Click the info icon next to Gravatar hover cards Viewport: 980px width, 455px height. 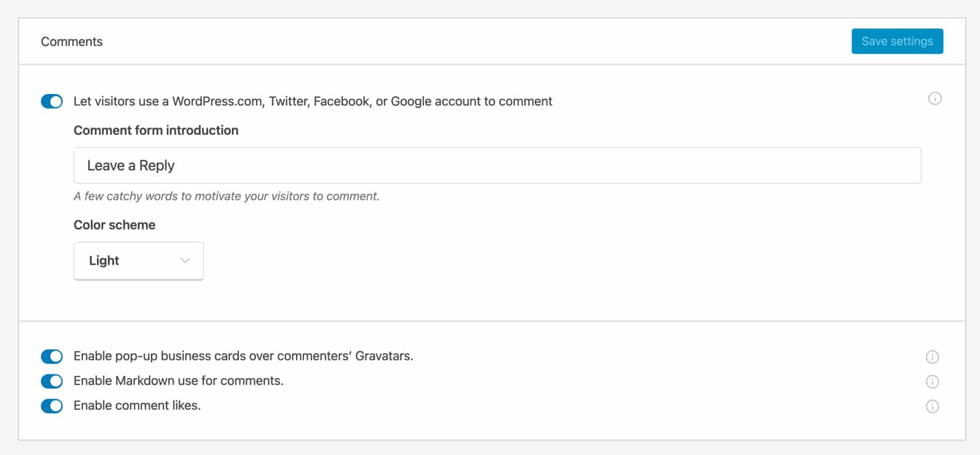(x=932, y=356)
